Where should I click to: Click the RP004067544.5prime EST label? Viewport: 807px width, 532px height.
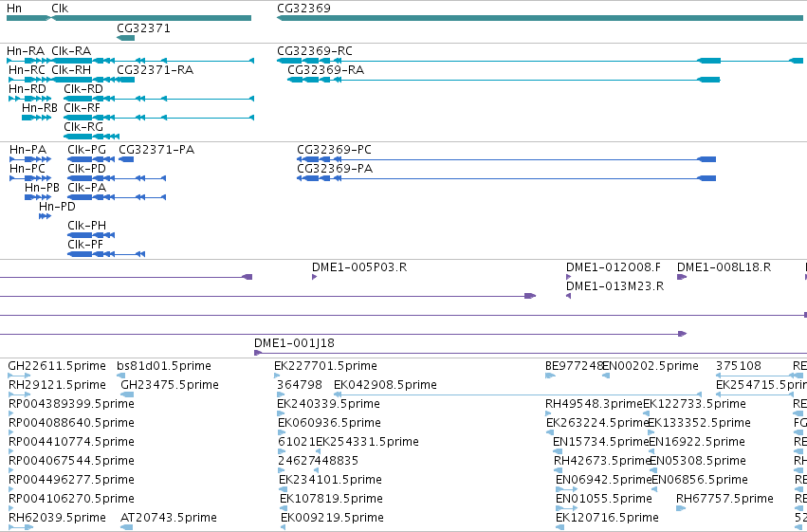click(x=71, y=462)
